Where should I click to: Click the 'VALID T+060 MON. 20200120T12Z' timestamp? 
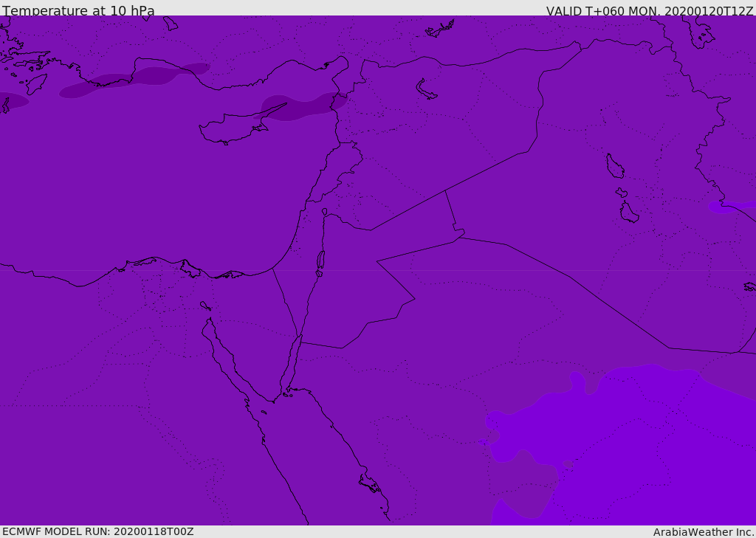(x=650, y=11)
